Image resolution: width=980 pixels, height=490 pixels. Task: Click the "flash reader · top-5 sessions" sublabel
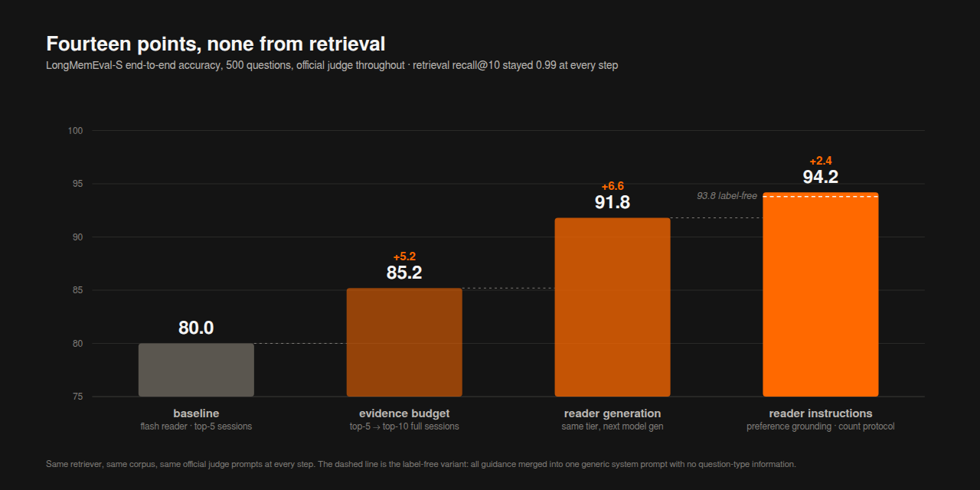pos(196,426)
